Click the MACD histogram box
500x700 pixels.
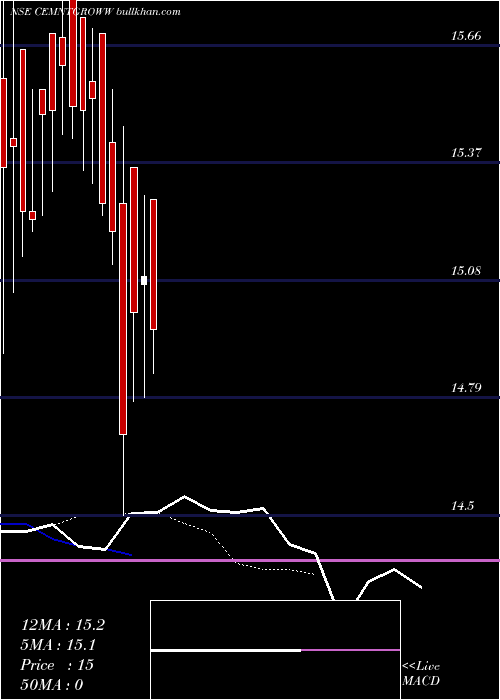click(275, 650)
